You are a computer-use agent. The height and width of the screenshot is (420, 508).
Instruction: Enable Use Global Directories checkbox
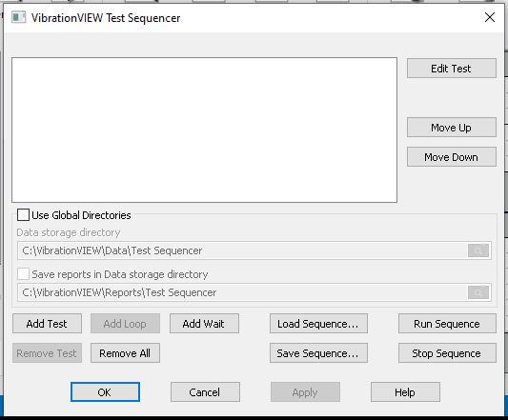point(23,214)
